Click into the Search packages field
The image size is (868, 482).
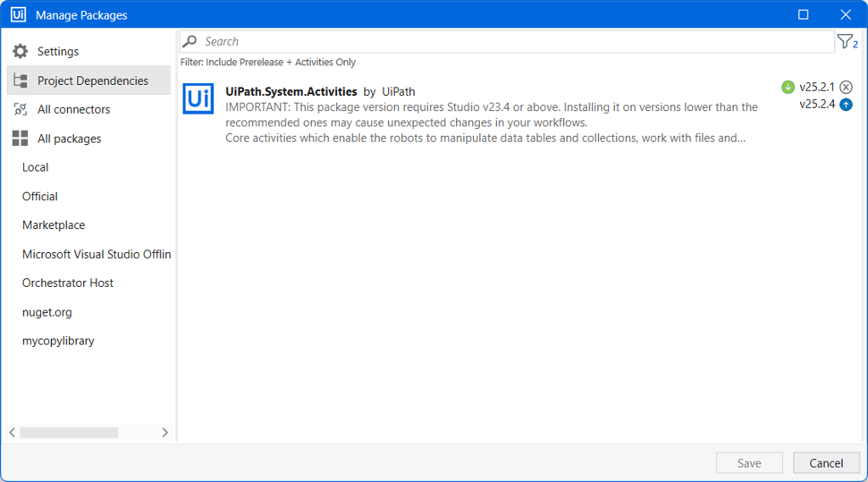click(x=507, y=41)
